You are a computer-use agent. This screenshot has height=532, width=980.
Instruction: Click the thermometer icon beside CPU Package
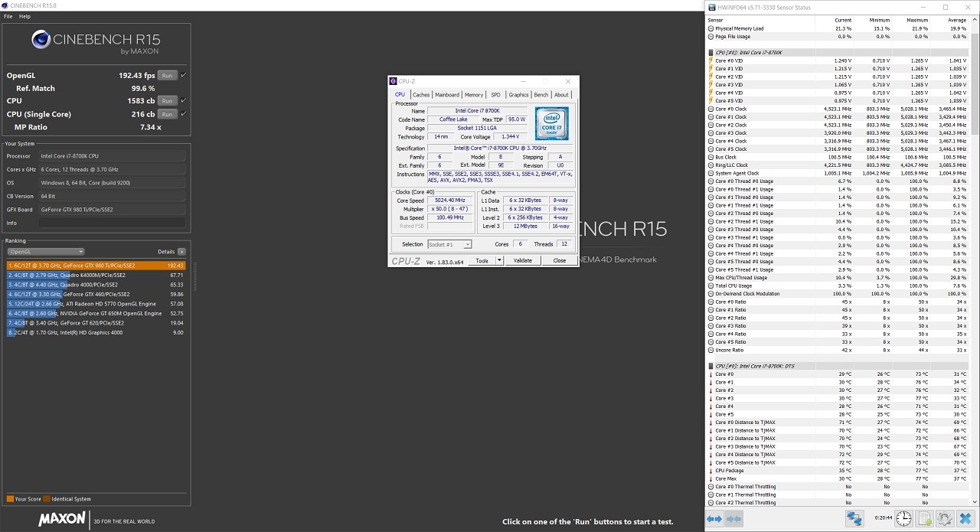(711, 471)
